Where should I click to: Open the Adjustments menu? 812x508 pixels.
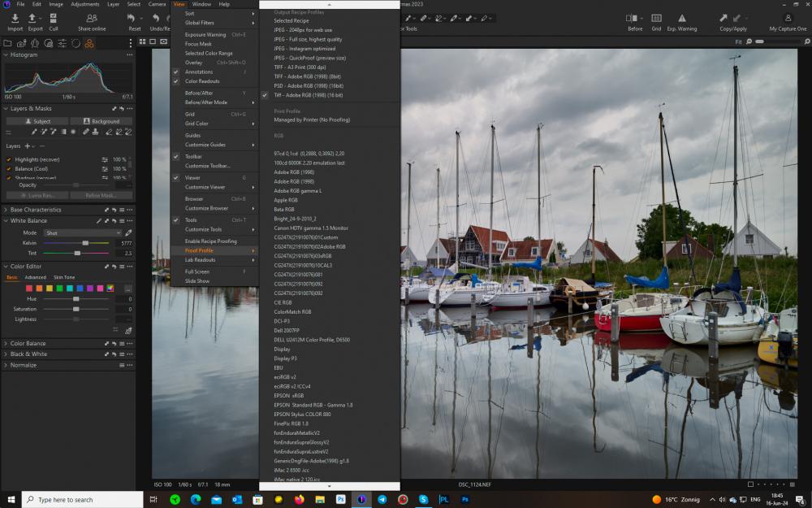(x=85, y=4)
